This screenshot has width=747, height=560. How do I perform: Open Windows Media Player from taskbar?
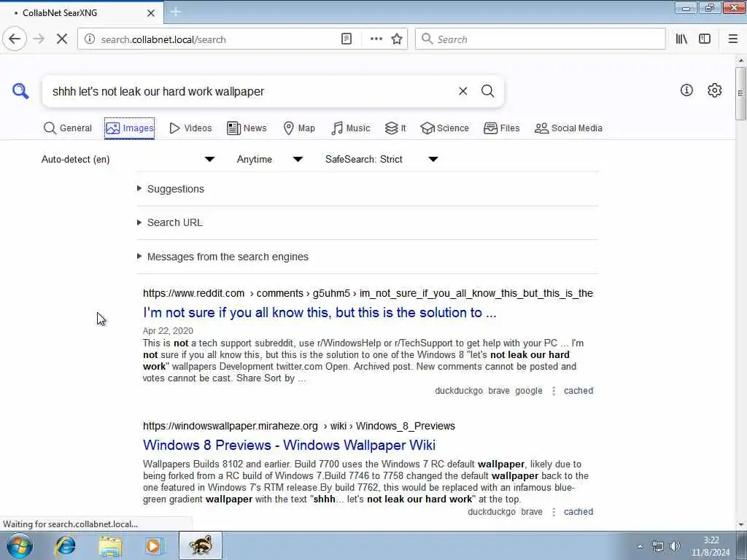coord(153,545)
